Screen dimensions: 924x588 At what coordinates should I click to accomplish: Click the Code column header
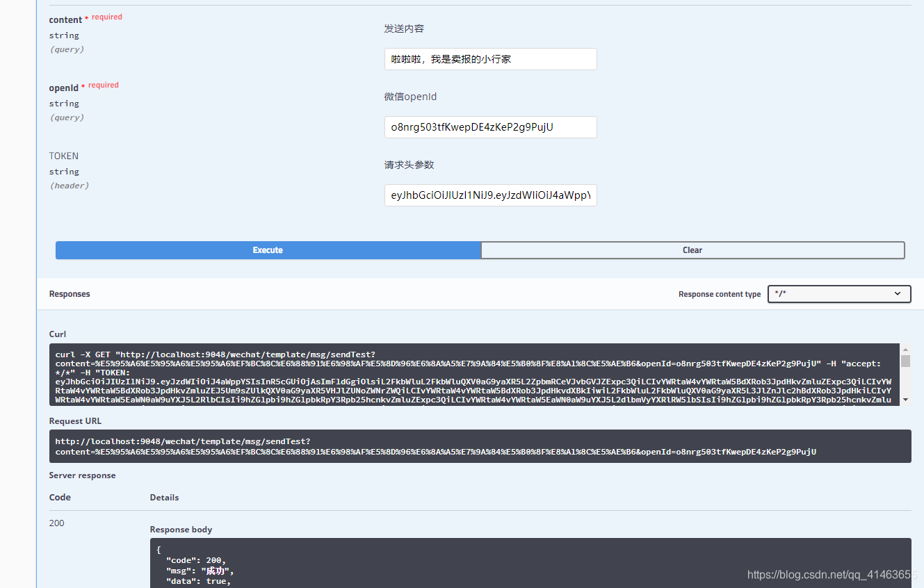[x=60, y=498]
